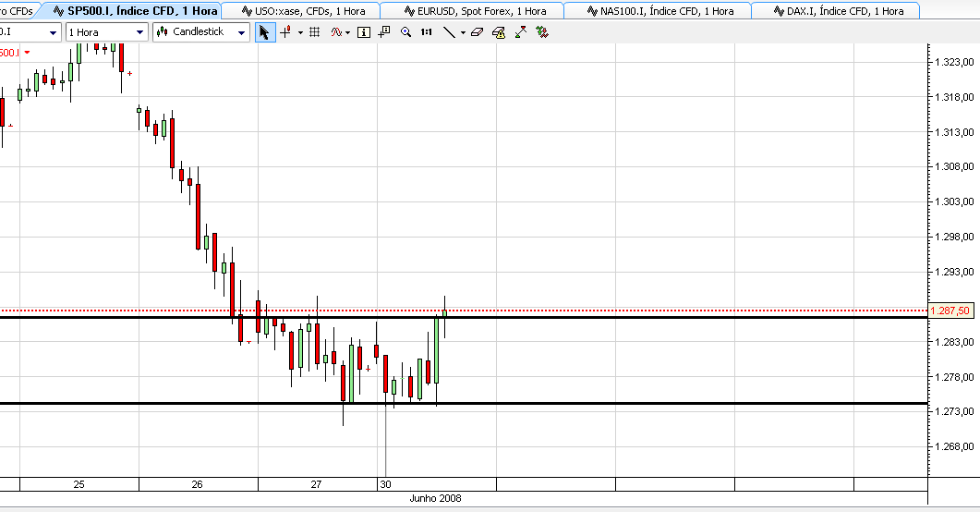The height and width of the screenshot is (512, 980).
Task: Click the red-green arrow line icon
Action: tap(521, 31)
